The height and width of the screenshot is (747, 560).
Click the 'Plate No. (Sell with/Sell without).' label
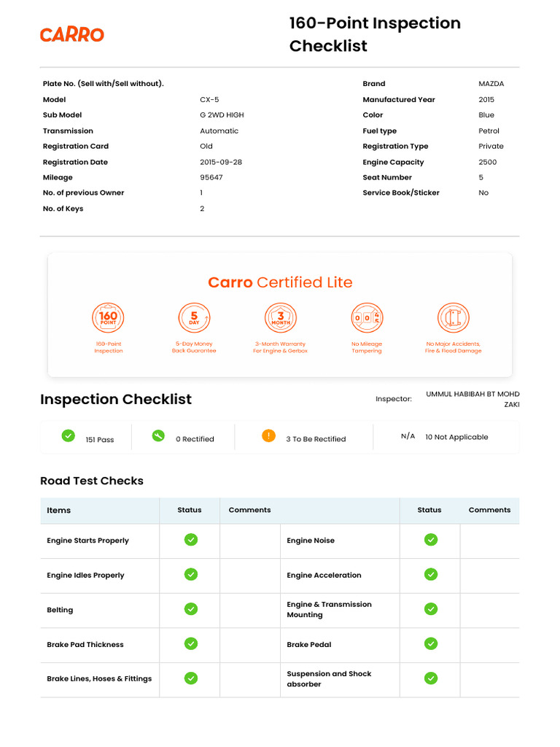pyautogui.click(x=104, y=83)
